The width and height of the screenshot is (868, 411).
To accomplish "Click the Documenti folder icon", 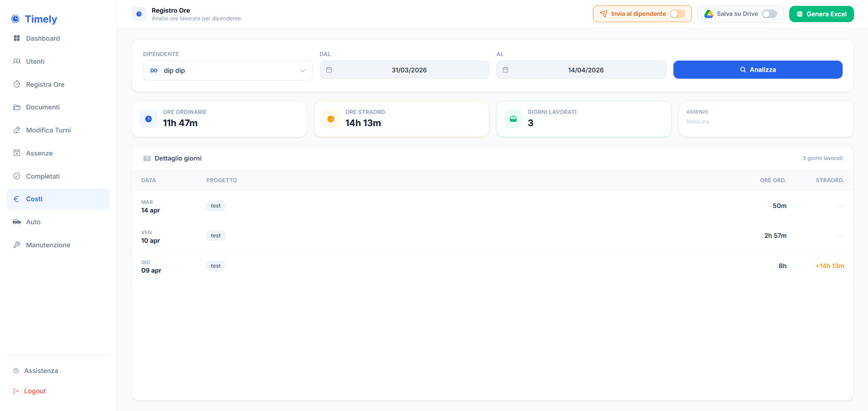I will click(17, 107).
